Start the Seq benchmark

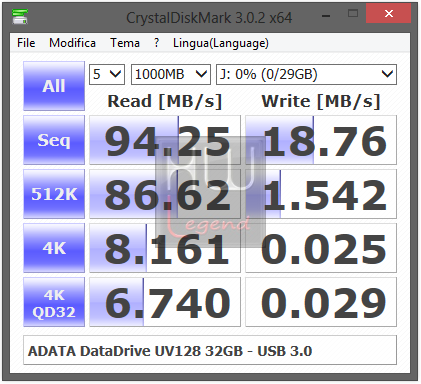click(x=54, y=140)
